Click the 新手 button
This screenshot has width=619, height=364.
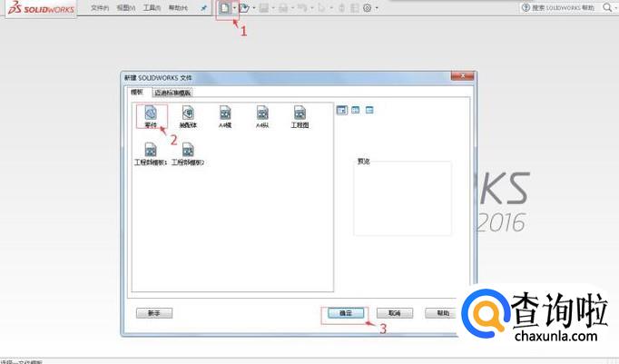pos(154,313)
